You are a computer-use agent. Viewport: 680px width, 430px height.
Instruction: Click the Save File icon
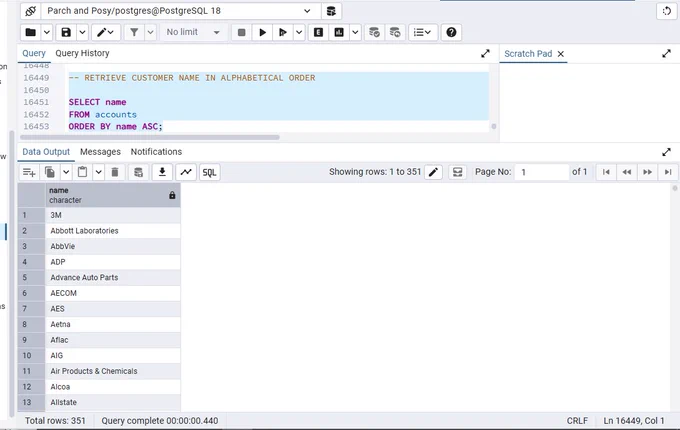pos(66,32)
